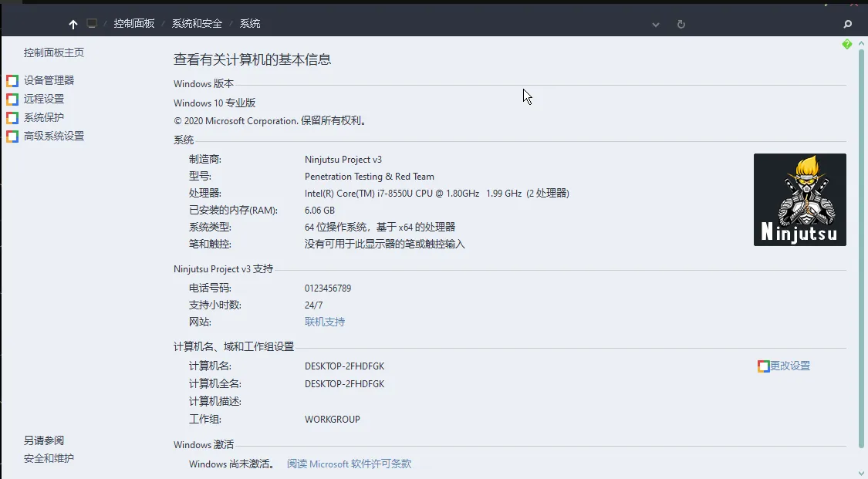Click the up arrow navigation icon
Viewport: 868px width, 479px height.
73,25
